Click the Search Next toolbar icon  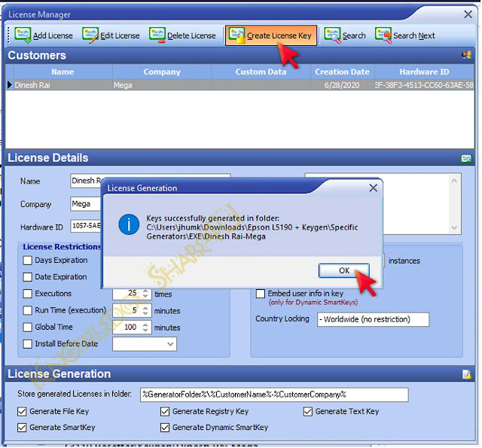[x=383, y=35]
